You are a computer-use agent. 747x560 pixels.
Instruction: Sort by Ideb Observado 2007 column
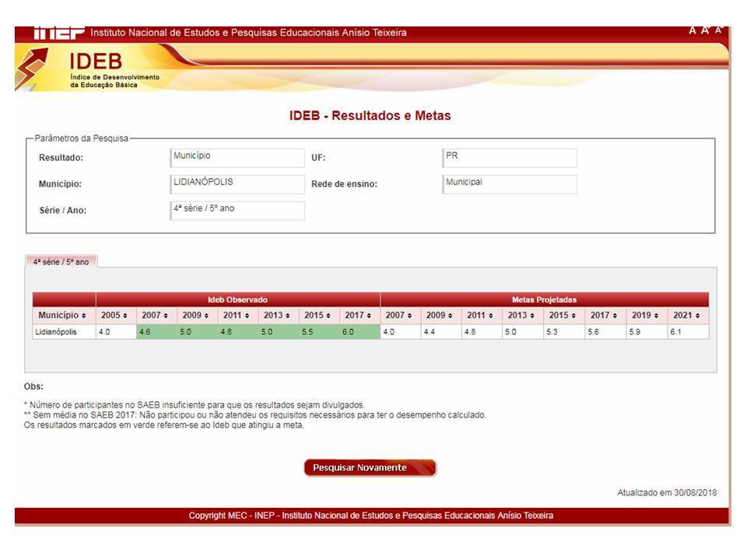[x=156, y=315]
